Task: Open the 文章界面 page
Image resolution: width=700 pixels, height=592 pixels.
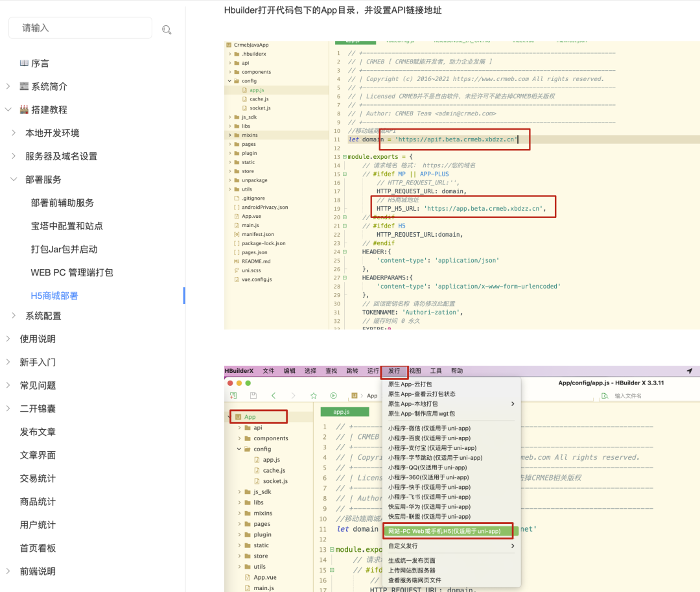Action: (x=38, y=455)
